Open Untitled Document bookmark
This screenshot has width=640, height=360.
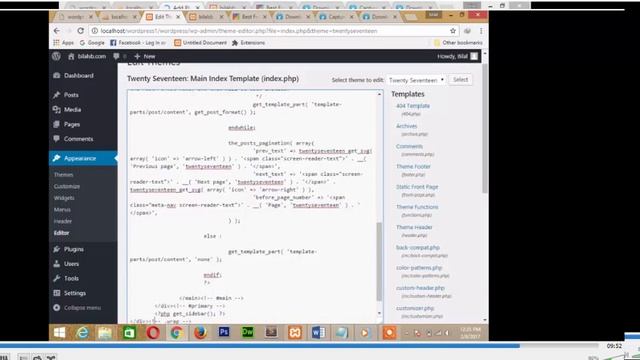tap(200, 42)
